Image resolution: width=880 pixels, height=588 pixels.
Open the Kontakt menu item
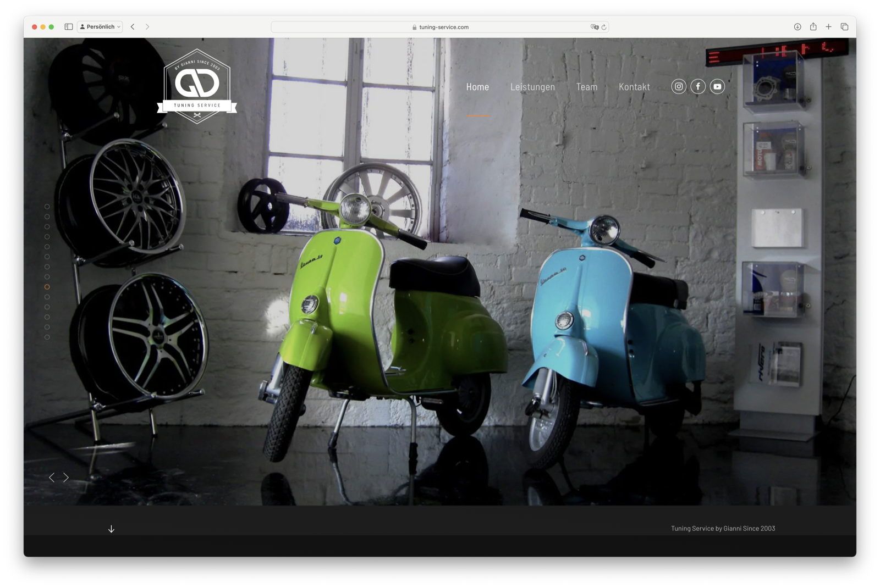tap(634, 87)
